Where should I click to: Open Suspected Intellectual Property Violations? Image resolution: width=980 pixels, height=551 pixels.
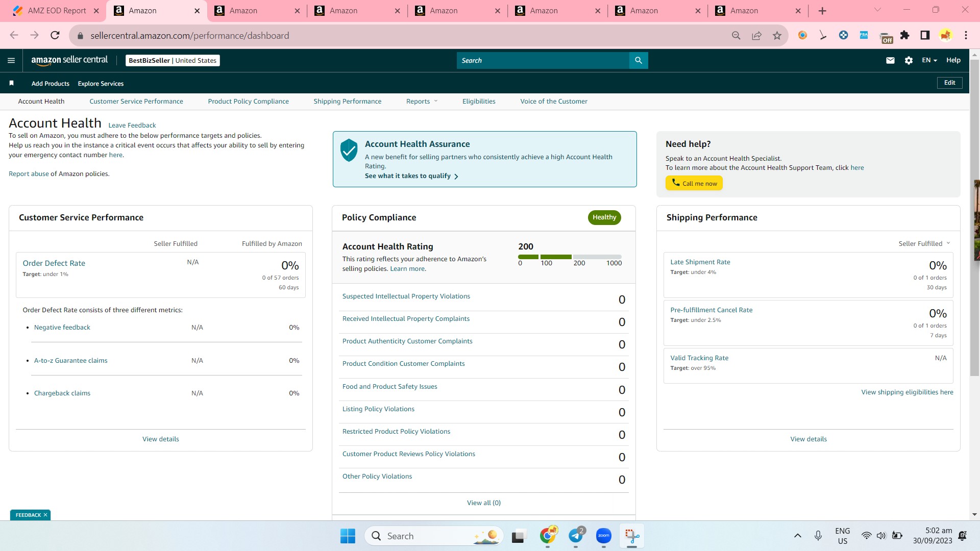(x=406, y=296)
